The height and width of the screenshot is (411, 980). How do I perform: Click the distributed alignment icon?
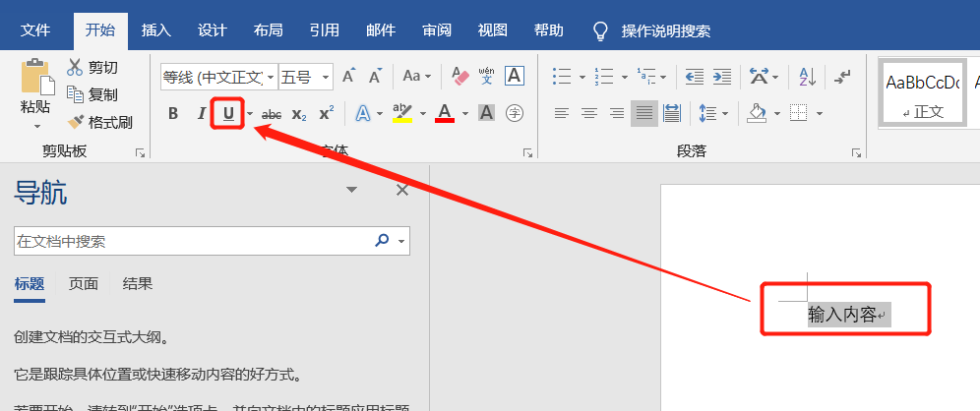(x=672, y=114)
